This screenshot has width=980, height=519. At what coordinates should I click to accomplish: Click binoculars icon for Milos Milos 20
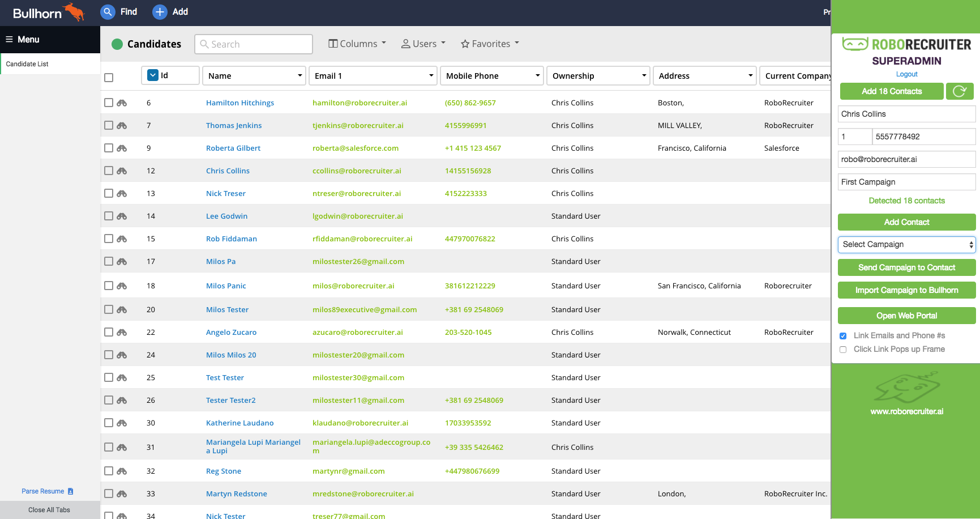tap(122, 355)
